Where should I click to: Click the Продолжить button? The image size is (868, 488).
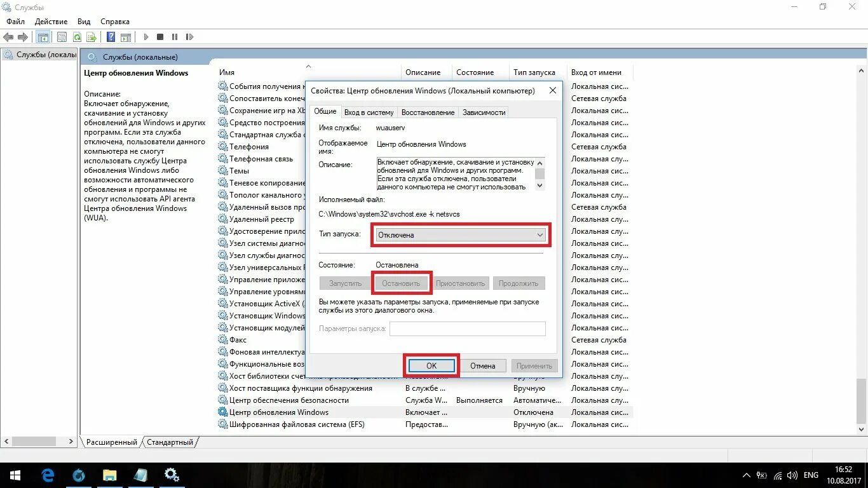pyautogui.click(x=519, y=283)
